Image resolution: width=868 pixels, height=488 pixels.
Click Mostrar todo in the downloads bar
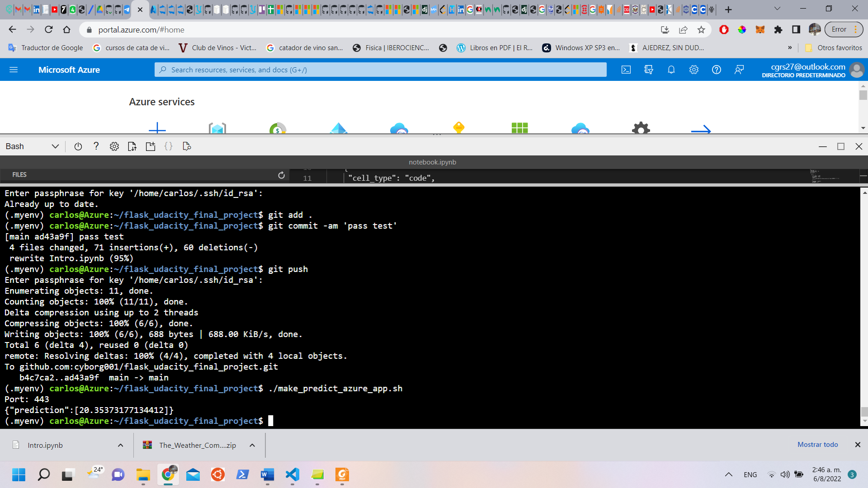pyautogui.click(x=817, y=445)
